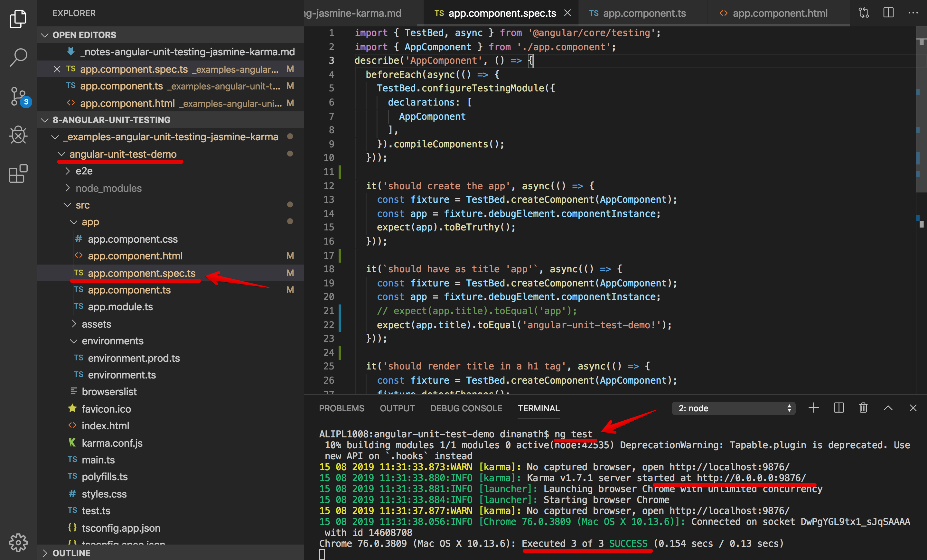Close app.component.spec.ts in Open Editors
Screen dimensions: 927x560
click(x=57, y=69)
